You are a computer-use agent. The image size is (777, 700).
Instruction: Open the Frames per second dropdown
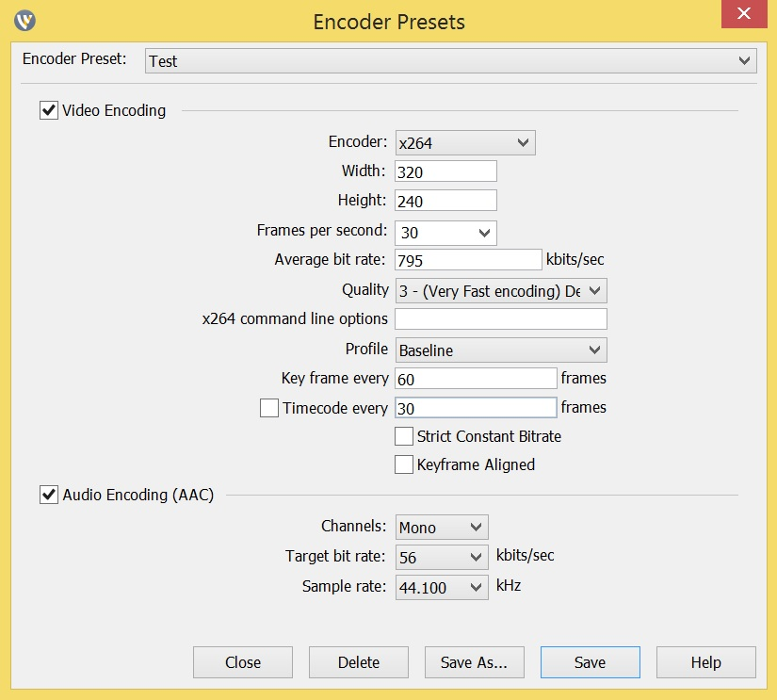(x=445, y=232)
